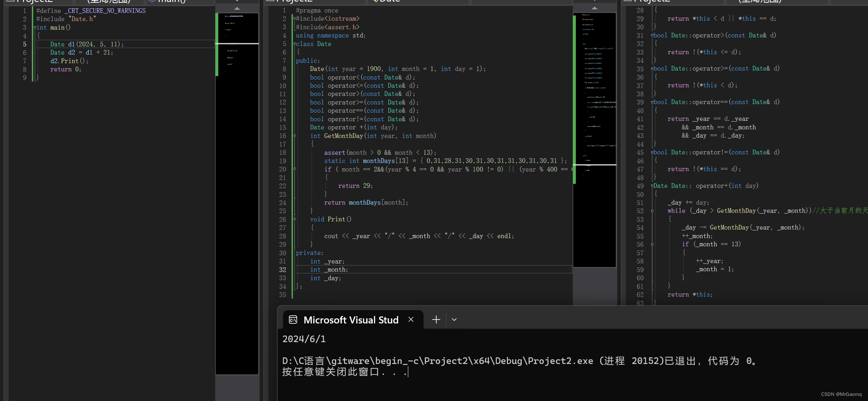This screenshot has height=401, width=868.
Task: Click 'bool operator<(const Date& d);' declaration
Action: 363,78
